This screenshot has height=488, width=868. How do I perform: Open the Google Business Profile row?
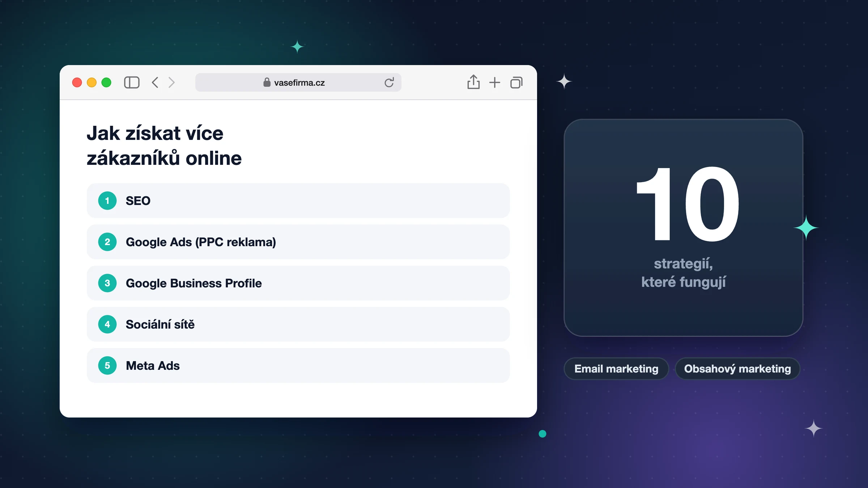[298, 283]
